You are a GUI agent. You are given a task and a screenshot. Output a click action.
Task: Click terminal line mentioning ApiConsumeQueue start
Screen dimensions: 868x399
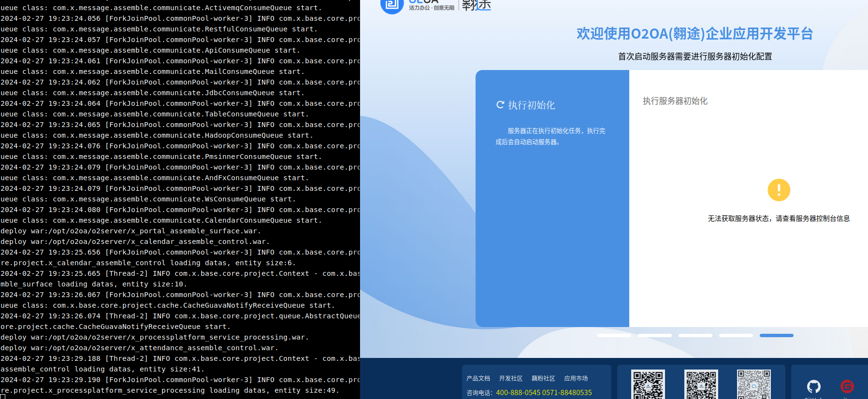(x=150, y=50)
